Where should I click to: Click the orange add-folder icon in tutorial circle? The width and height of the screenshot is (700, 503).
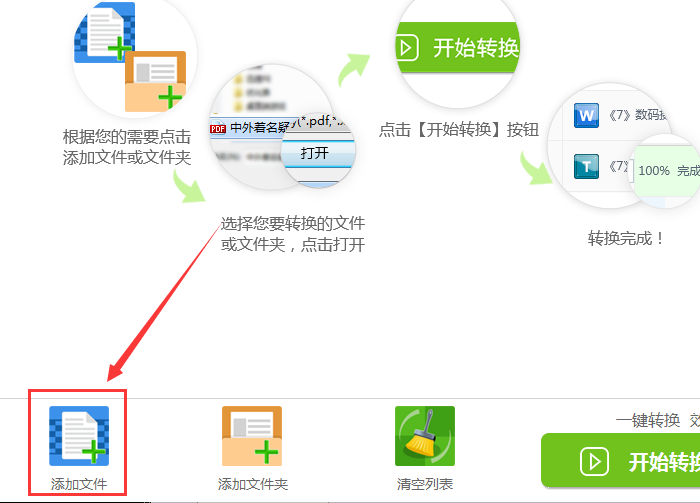tap(155, 81)
